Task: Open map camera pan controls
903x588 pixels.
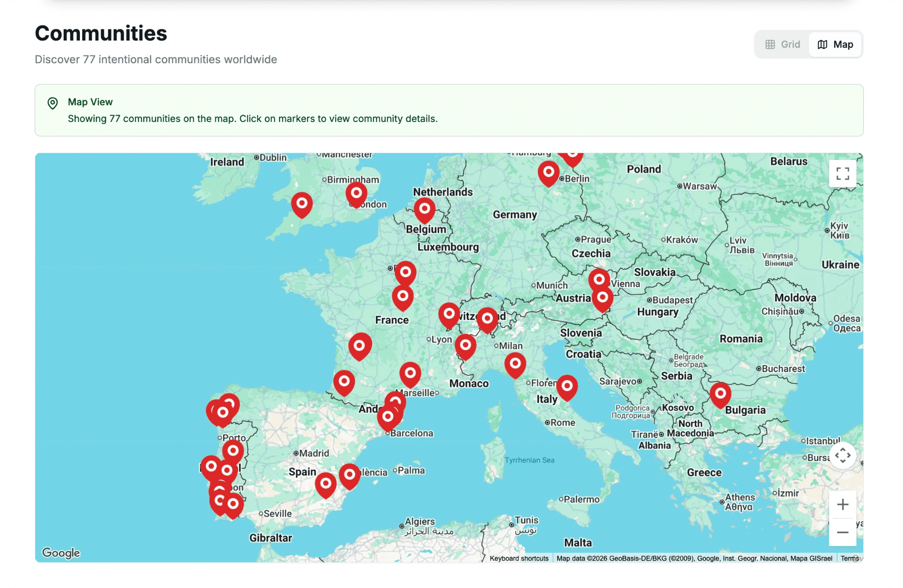Action: 842,456
